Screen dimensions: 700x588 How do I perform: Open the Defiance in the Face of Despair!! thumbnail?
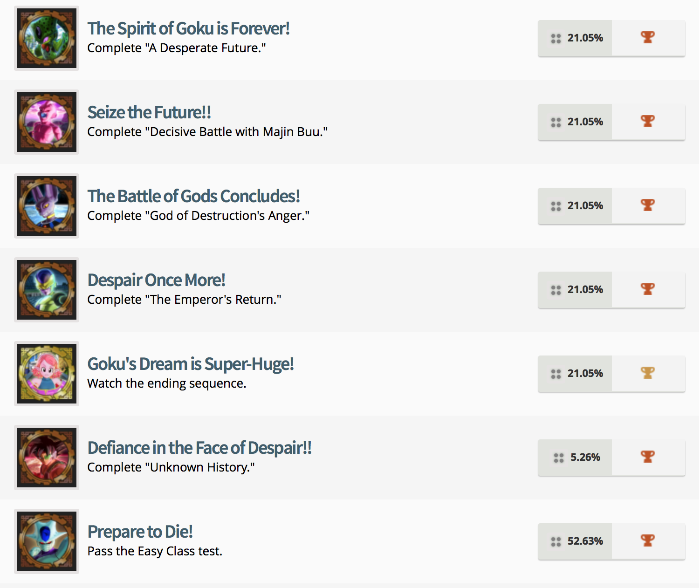(x=47, y=458)
